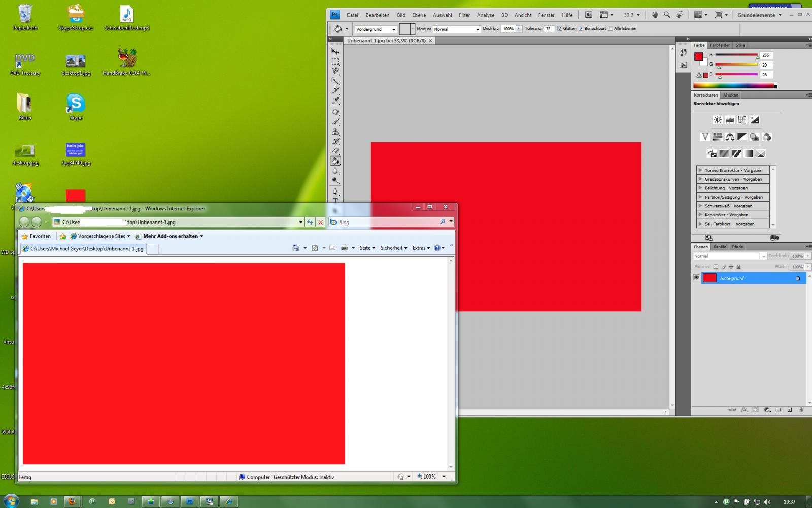The width and height of the screenshot is (812, 508).
Task: Select the Rectangular Marquee tool
Action: click(x=335, y=61)
